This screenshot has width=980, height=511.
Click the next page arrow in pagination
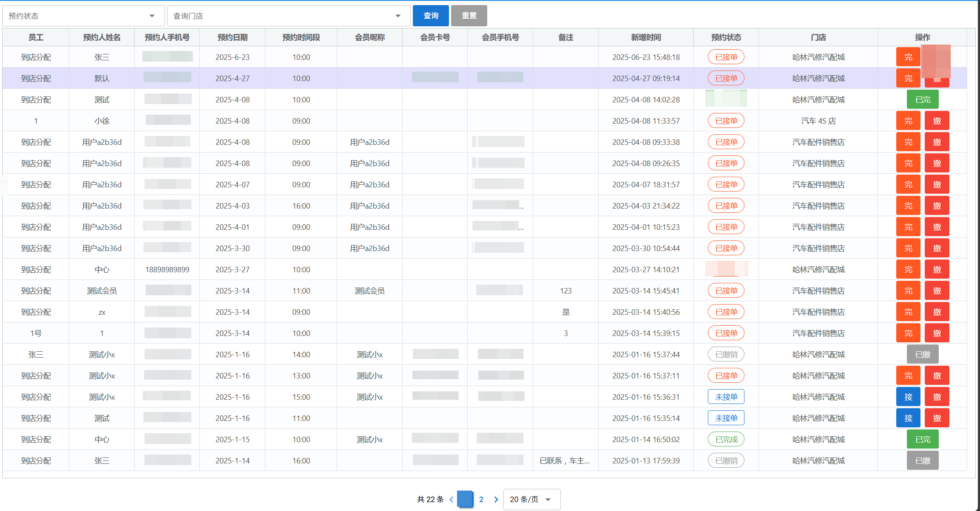(x=496, y=499)
